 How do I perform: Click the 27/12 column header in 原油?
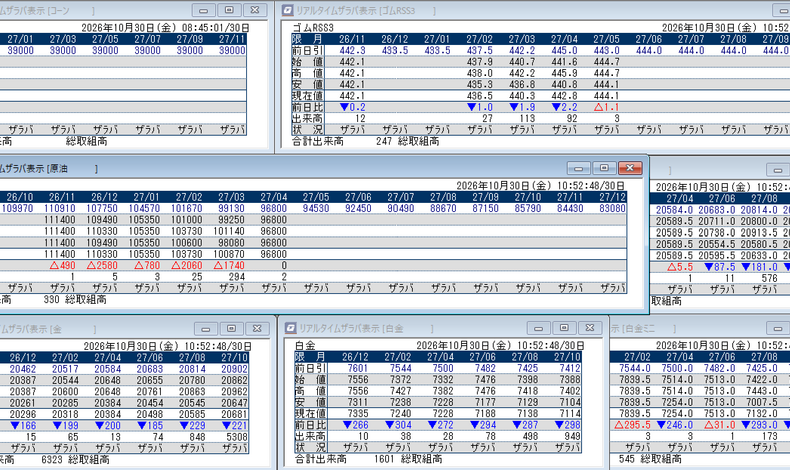pos(612,197)
